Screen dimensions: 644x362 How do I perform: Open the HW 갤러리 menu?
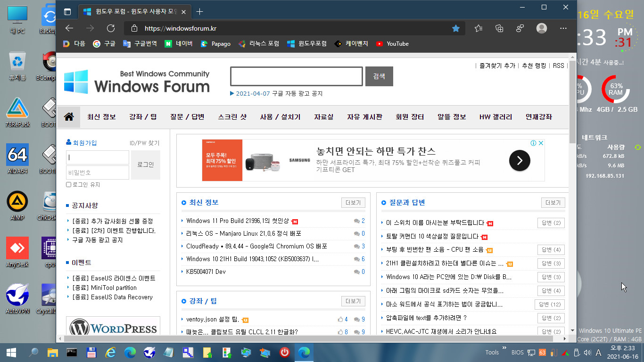495,117
